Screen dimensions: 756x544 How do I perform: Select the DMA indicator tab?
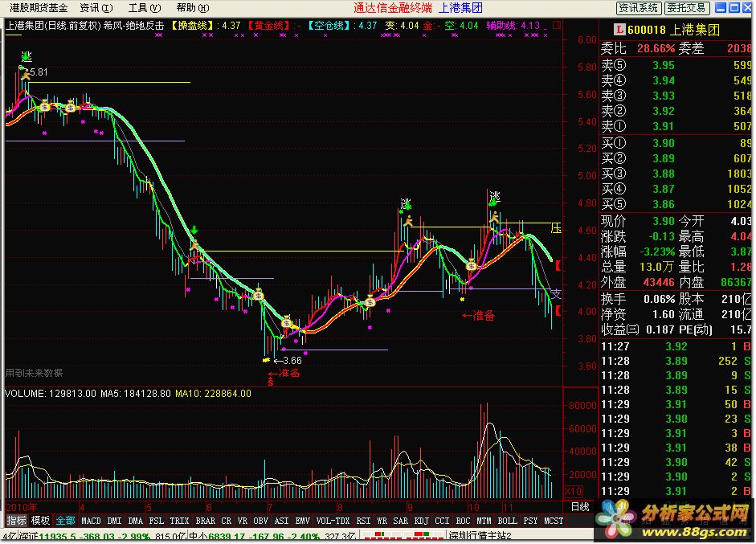point(136,521)
